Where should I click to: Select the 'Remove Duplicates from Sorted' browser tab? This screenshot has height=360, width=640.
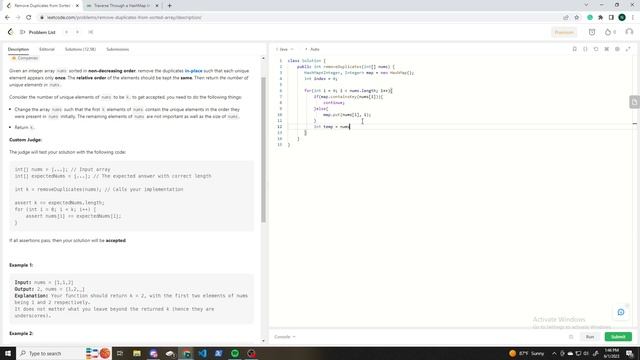point(42,6)
